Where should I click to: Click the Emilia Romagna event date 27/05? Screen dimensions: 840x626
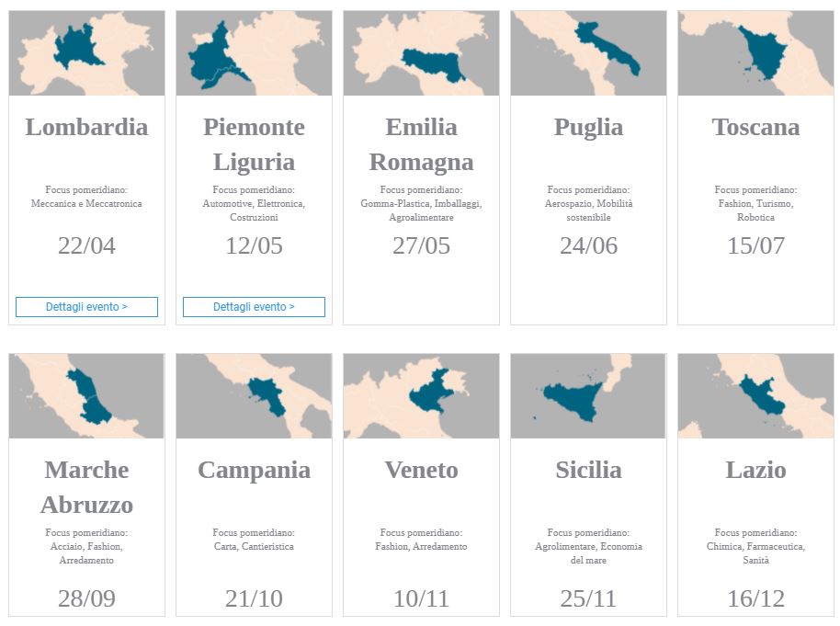coord(421,246)
